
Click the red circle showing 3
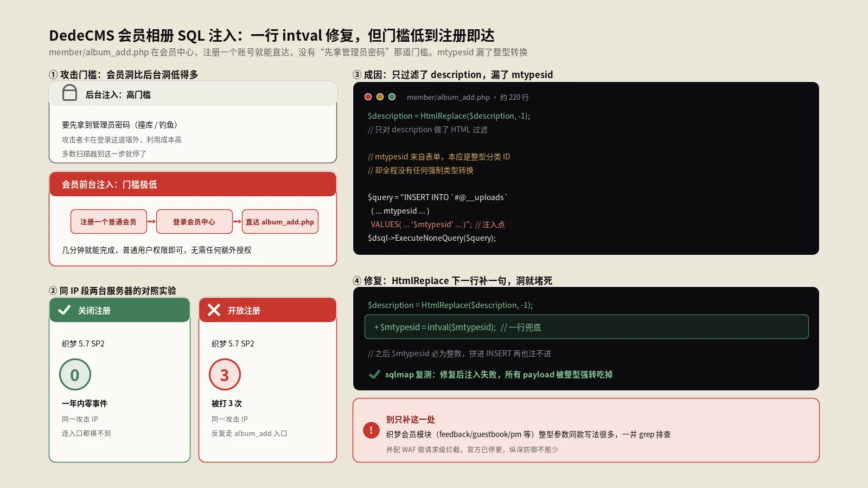pyautogui.click(x=225, y=375)
